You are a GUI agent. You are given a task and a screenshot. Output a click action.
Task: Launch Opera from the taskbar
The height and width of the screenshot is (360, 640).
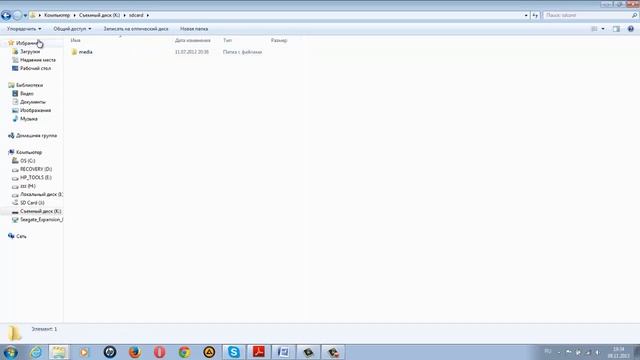[x=160, y=352]
